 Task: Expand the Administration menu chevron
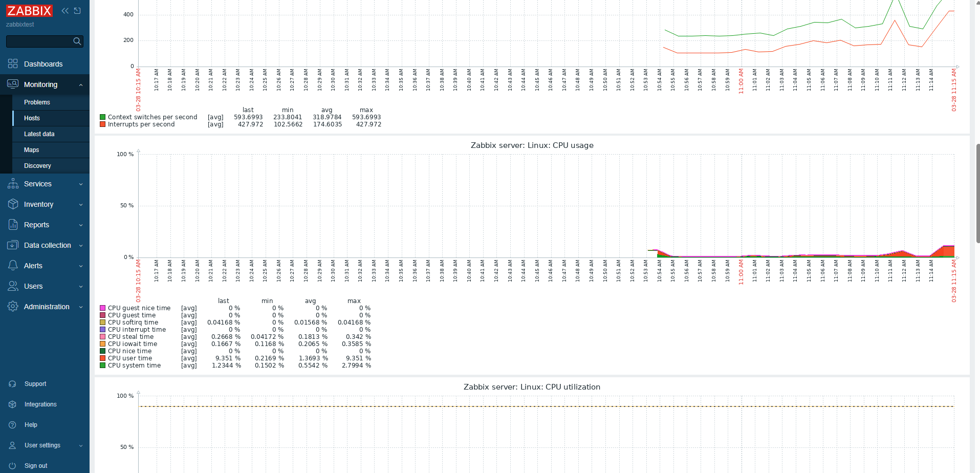[x=81, y=307]
